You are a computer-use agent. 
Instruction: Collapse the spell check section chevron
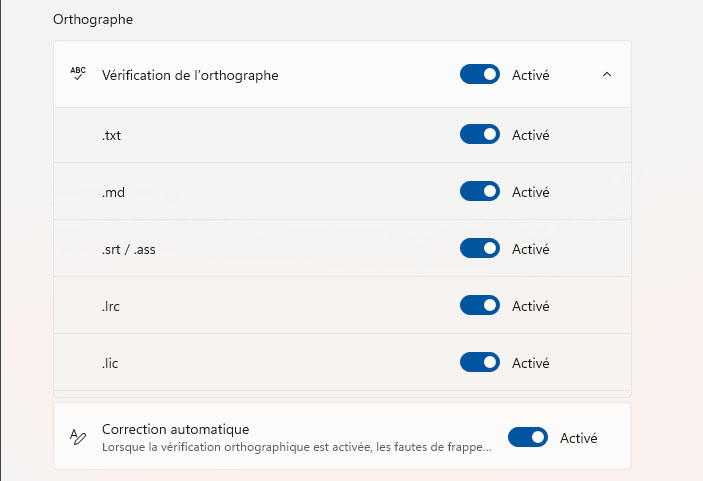click(x=607, y=74)
